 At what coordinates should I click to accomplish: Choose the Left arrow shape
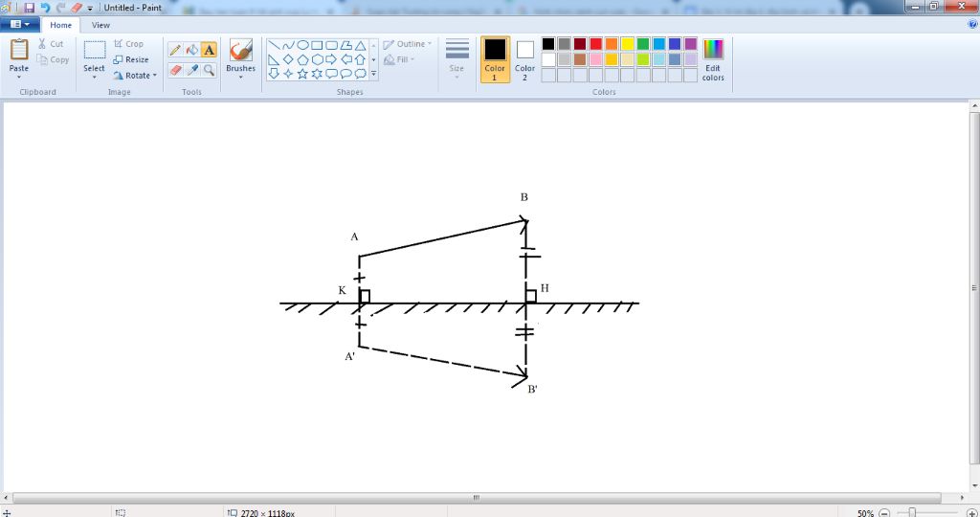345,59
